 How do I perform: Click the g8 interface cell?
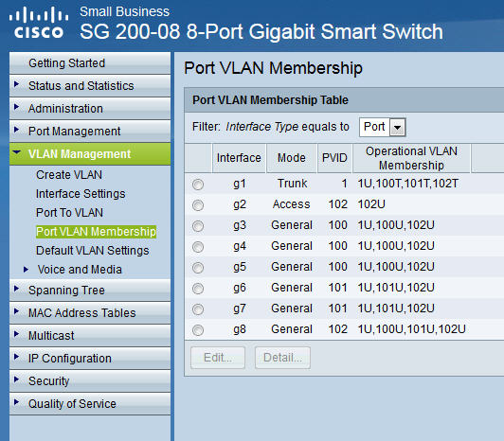[x=240, y=329]
